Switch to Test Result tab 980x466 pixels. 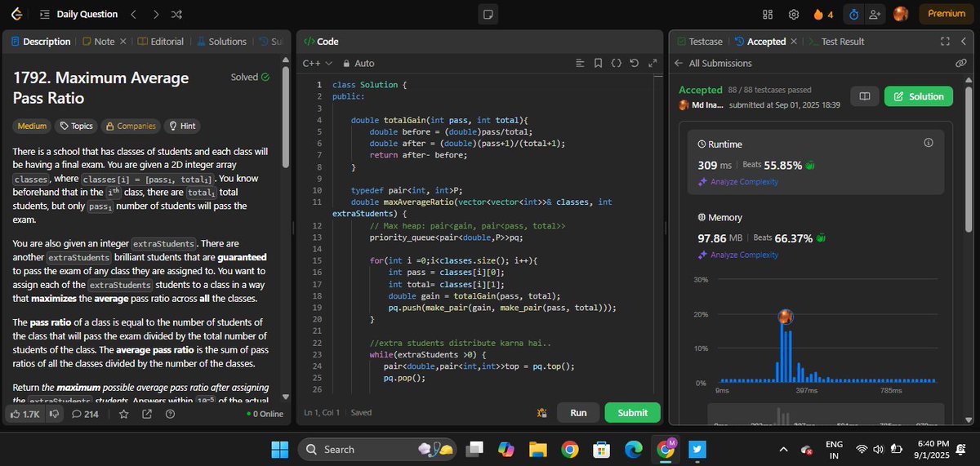pos(837,42)
